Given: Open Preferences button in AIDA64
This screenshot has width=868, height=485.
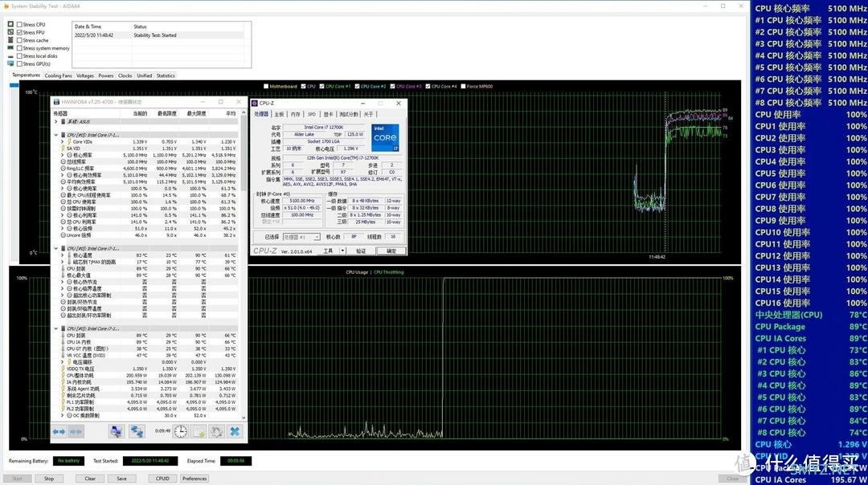Looking at the screenshot, I should point(194,479).
